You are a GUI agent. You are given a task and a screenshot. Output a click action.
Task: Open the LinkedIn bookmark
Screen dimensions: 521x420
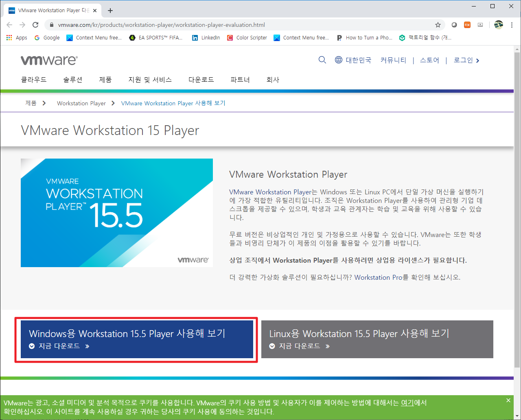click(x=206, y=38)
